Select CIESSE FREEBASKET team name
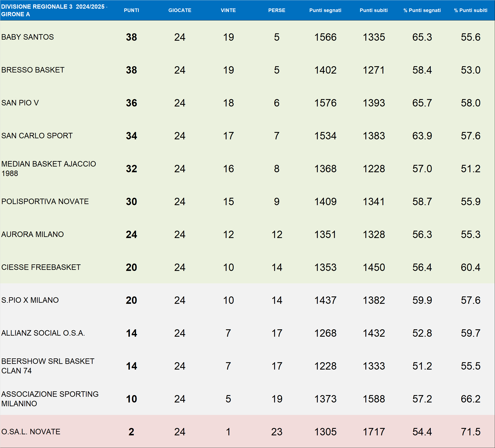Image resolution: width=495 pixels, height=448 pixels. pos(41,267)
